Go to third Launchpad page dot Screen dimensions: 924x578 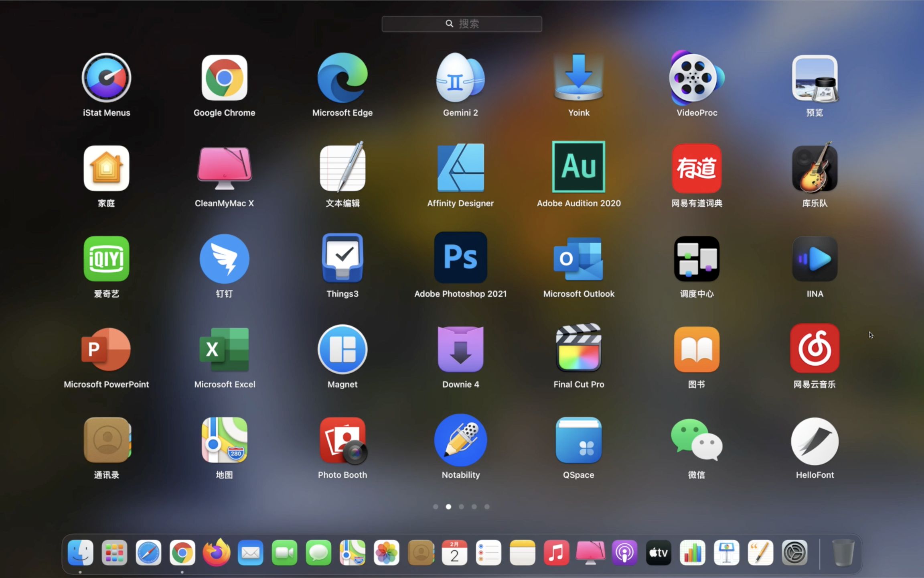pos(461,507)
